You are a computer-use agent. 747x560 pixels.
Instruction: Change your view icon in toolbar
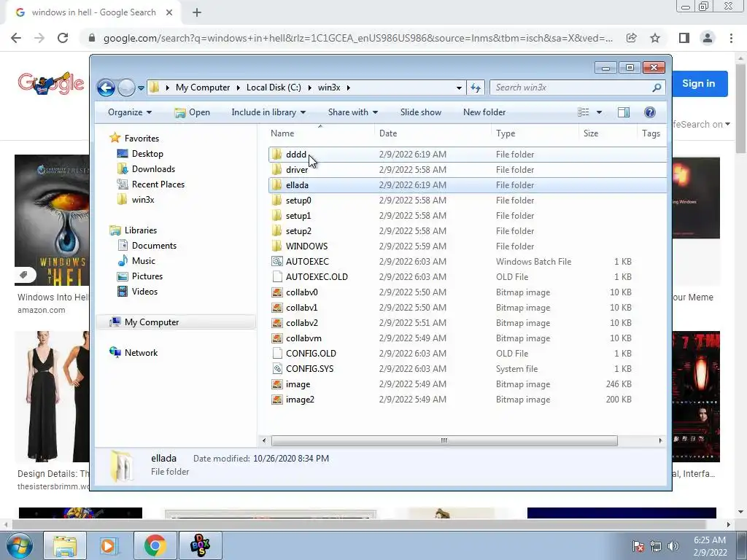coord(584,112)
